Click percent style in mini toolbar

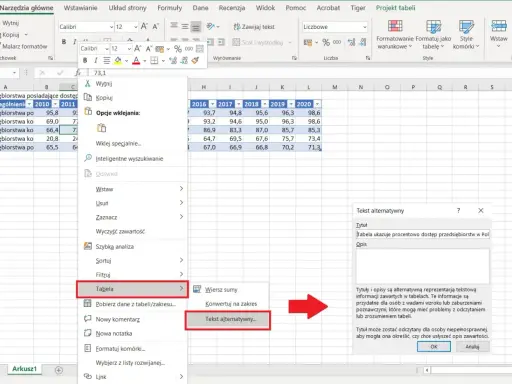(x=178, y=49)
